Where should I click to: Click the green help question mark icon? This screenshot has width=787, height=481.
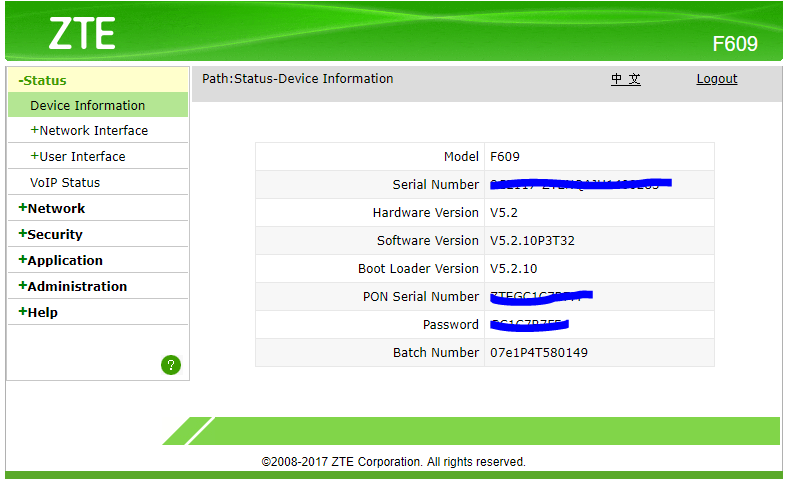(171, 365)
